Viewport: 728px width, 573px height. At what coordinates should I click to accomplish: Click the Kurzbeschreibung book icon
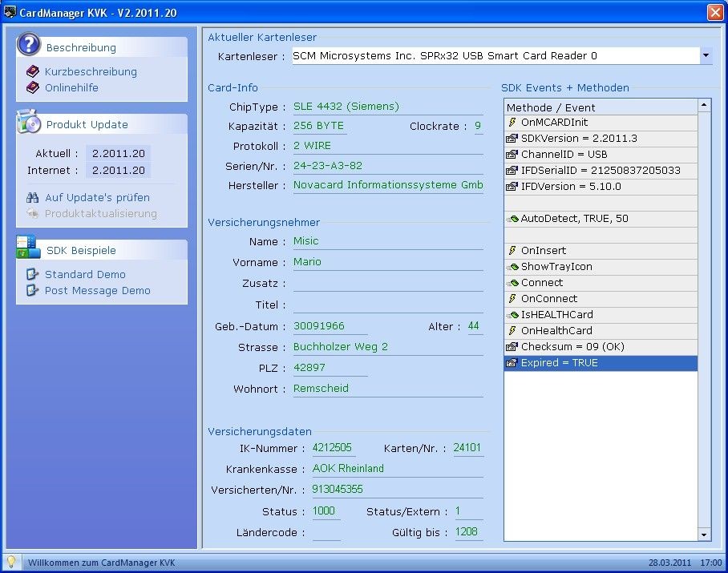tap(33, 71)
